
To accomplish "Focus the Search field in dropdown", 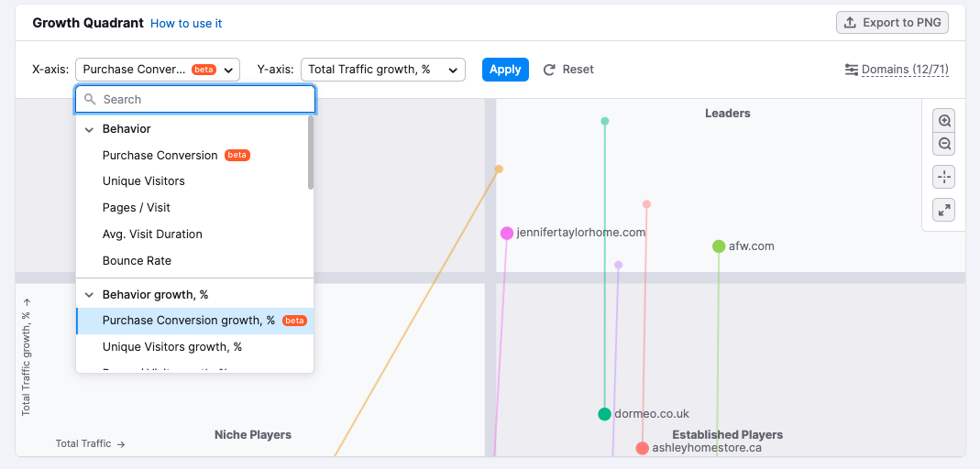I will [x=195, y=99].
